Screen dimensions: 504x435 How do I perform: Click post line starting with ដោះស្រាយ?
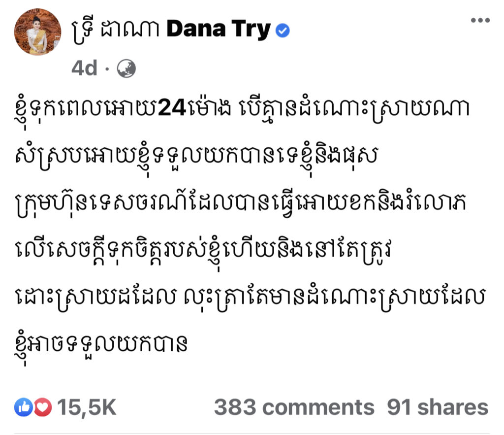(x=250, y=298)
